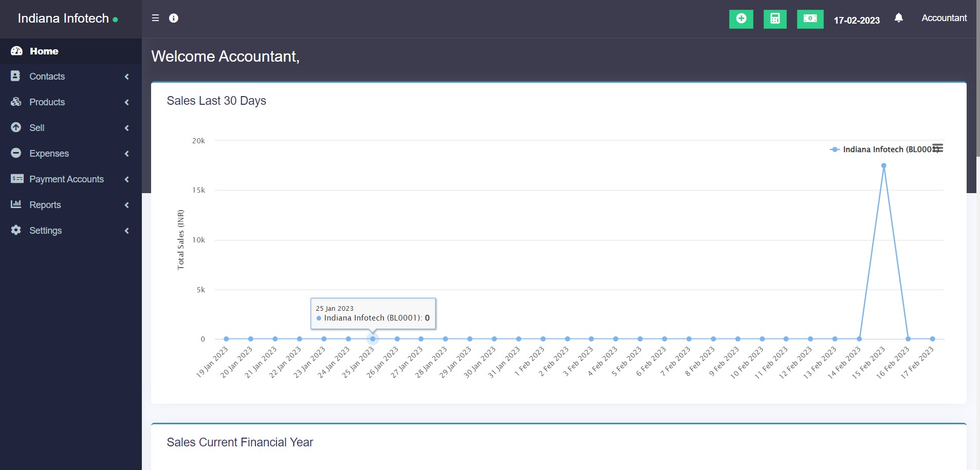Click the 15 Feb 2023 peak data point
Screen dimensions: 980x470
[883, 165]
